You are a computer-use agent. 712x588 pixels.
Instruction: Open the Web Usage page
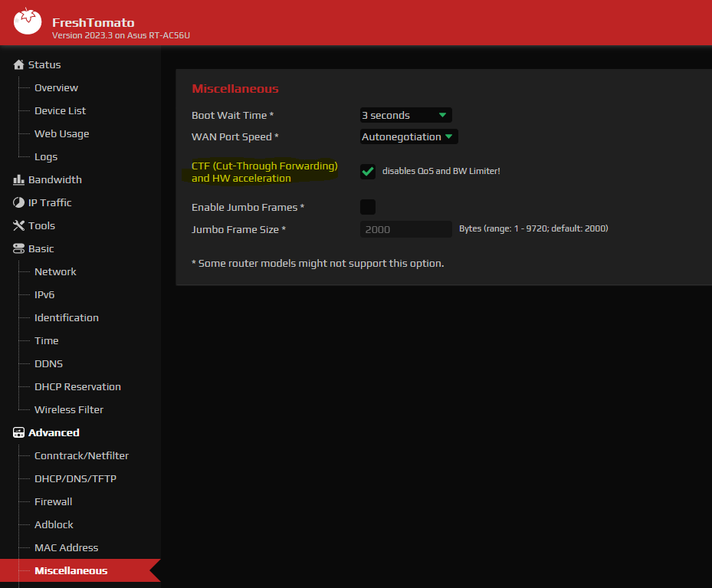tap(62, 134)
